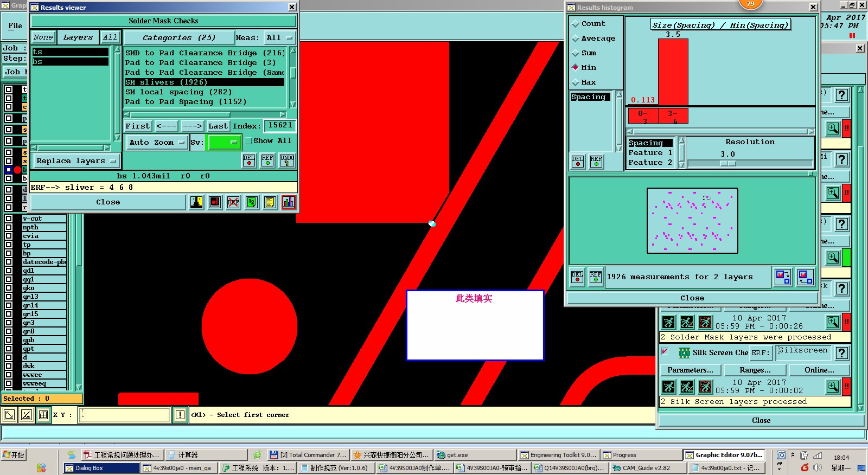Image resolution: width=868 pixels, height=475 pixels.
Task: Click question mark help icon for Silk Screen
Action: tap(841, 353)
